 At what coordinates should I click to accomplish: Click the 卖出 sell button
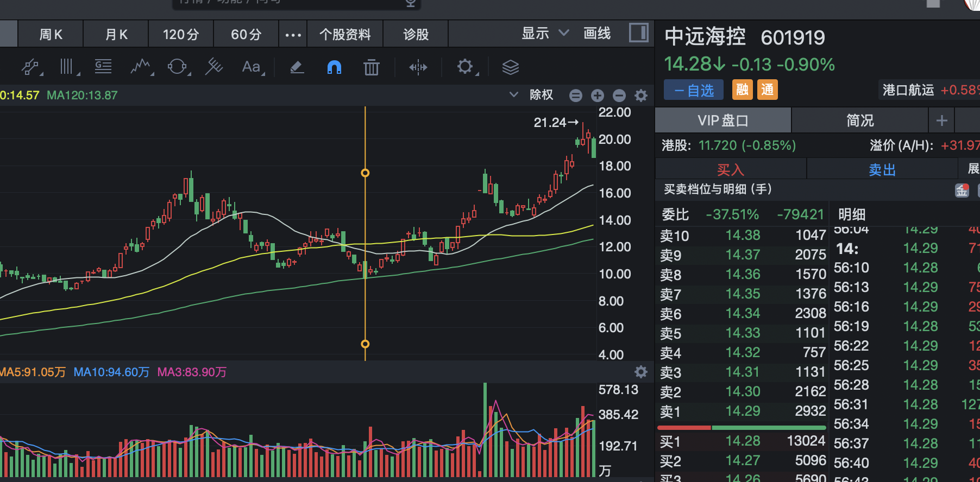(x=882, y=170)
